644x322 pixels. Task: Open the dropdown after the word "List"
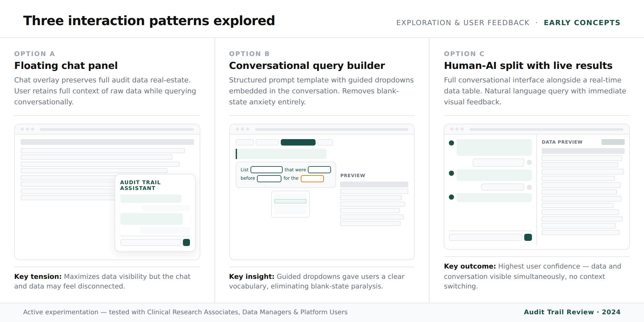point(267,170)
